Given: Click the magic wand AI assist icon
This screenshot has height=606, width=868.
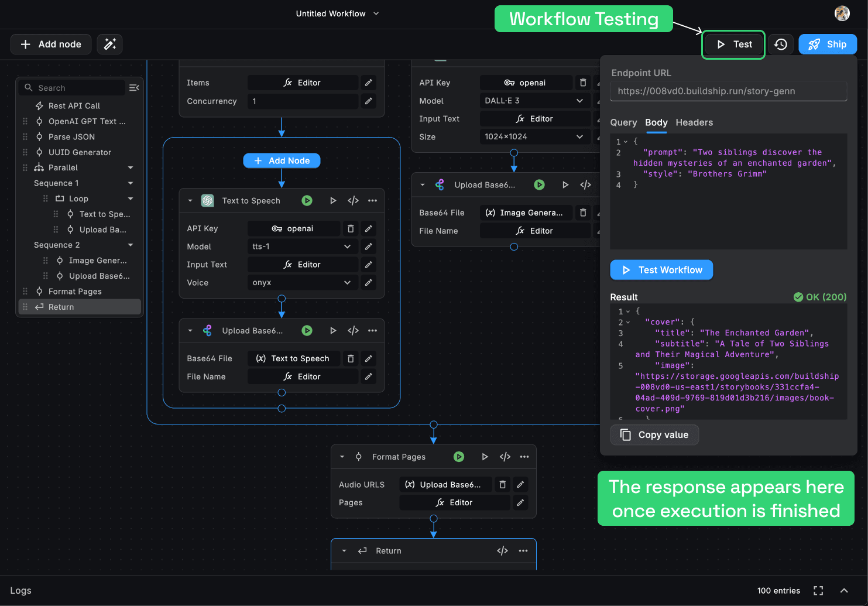Looking at the screenshot, I should 109,44.
